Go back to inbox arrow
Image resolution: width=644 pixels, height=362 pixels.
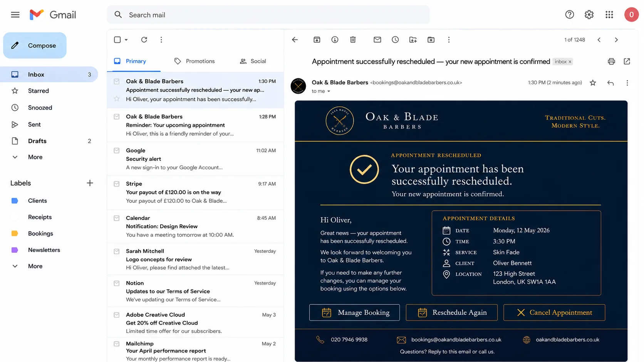[x=295, y=40]
